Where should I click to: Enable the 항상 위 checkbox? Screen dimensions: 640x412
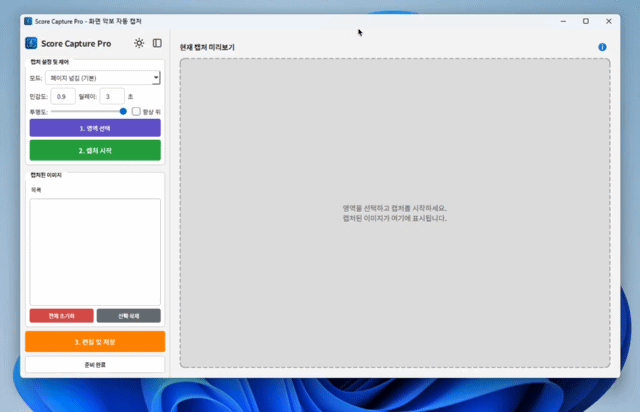137,112
